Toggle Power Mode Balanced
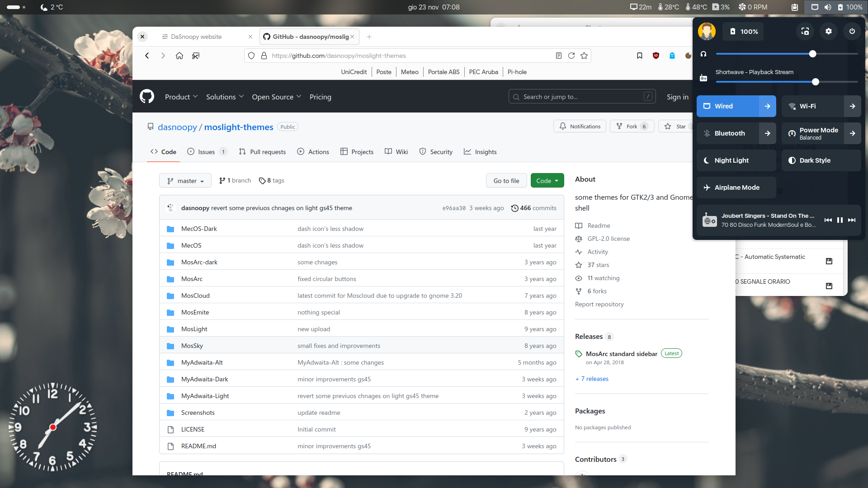 813,133
